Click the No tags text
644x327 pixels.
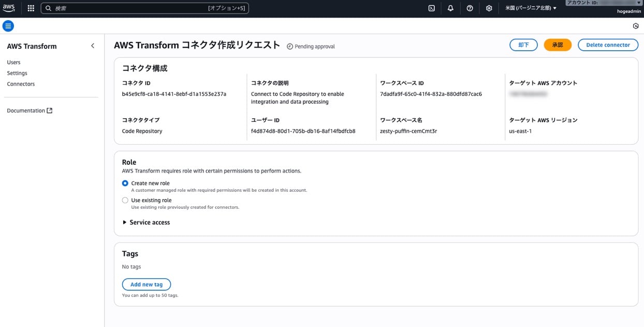pyautogui.click(x=131, y=267)
